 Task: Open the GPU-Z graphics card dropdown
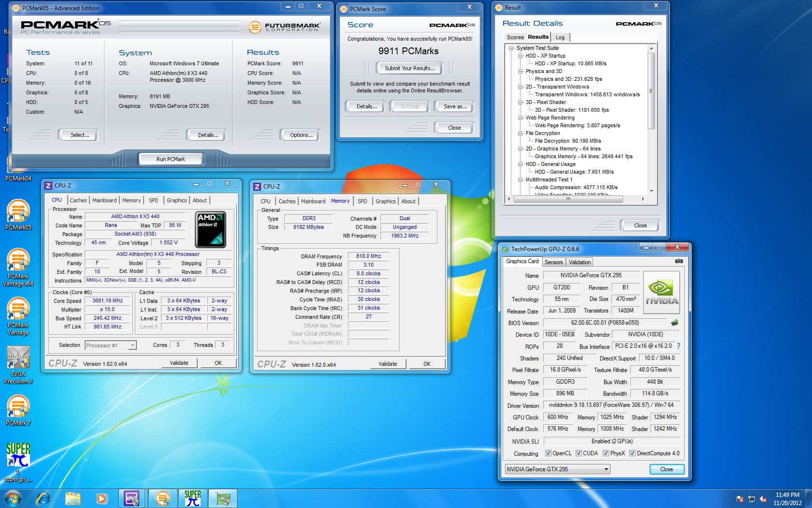click(x=557, y=469)
